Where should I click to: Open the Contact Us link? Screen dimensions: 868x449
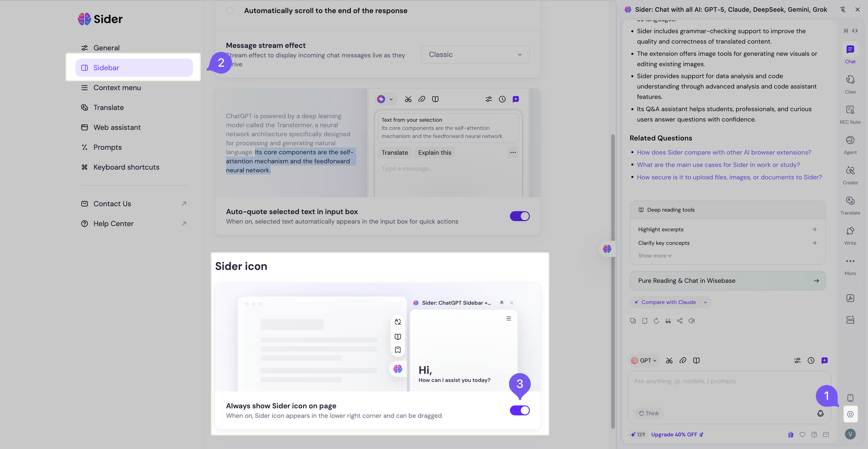(134, 204)
